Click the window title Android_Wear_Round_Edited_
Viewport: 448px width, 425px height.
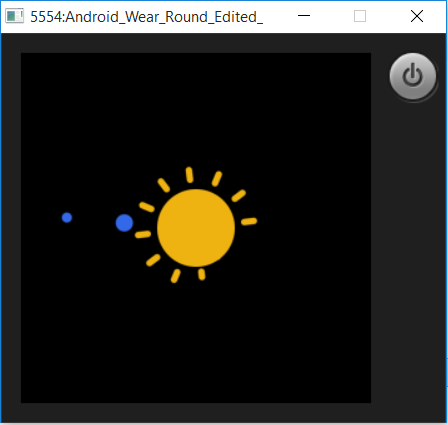pos(146,17)
